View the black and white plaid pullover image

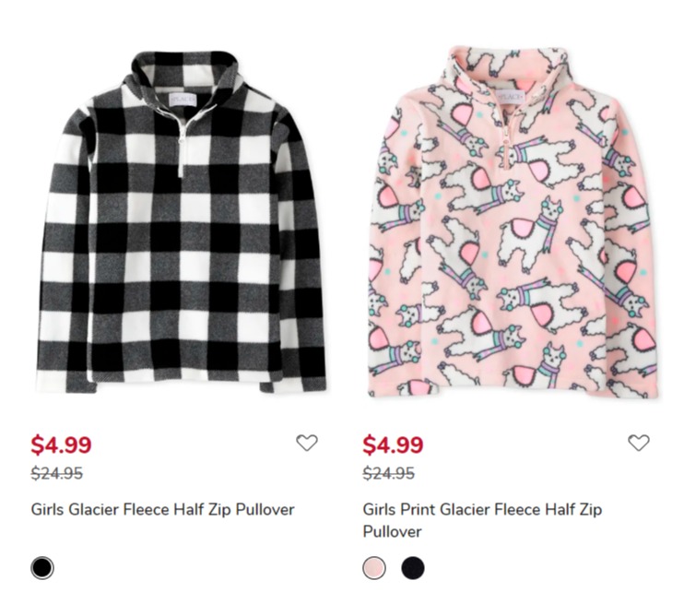181,222
